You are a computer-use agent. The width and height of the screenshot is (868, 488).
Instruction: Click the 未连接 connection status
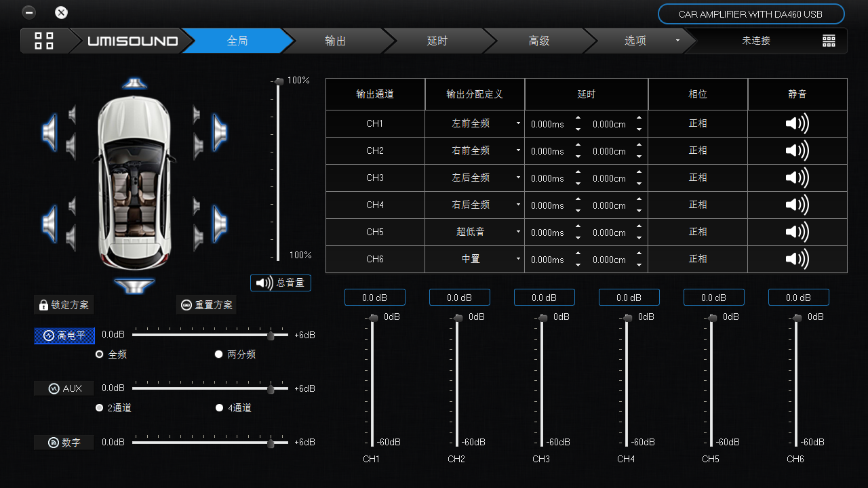click(x=756, y=41)
